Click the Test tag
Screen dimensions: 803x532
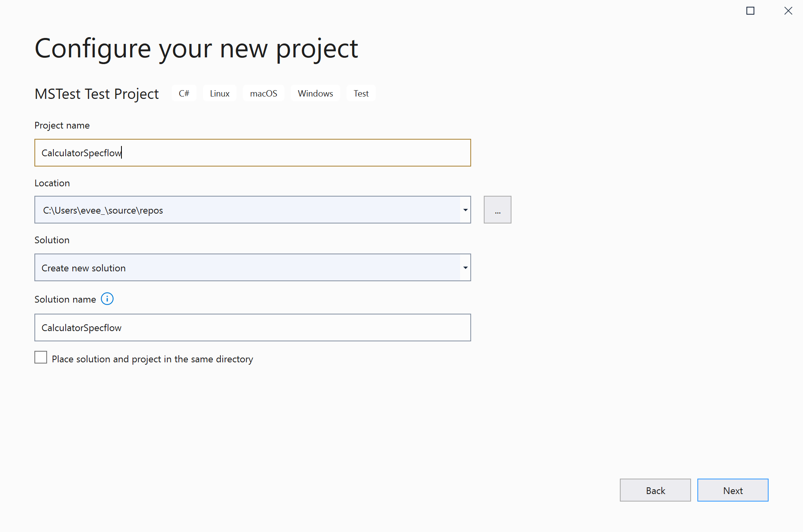tap(361, 93)
